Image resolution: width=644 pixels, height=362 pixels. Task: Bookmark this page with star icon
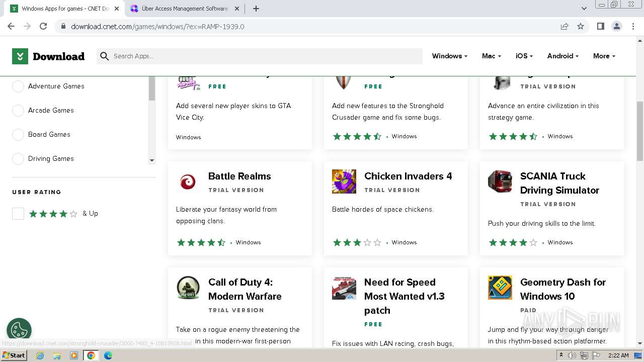point(581,26)
